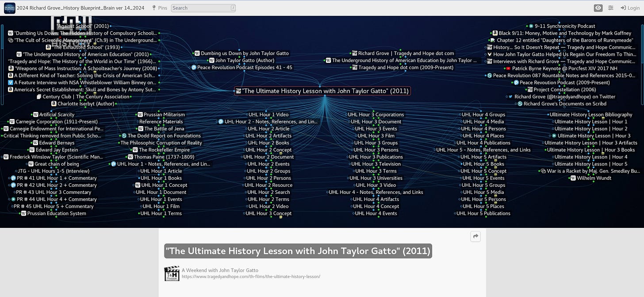Click the Wikipedia icon for Dumbing us Down by Gatto

(x=197, y=53)
